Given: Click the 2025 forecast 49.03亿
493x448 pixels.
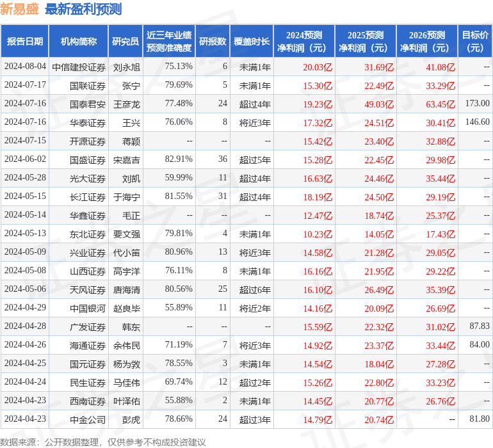Looking at the screenshot, I should tap(379, 104).
